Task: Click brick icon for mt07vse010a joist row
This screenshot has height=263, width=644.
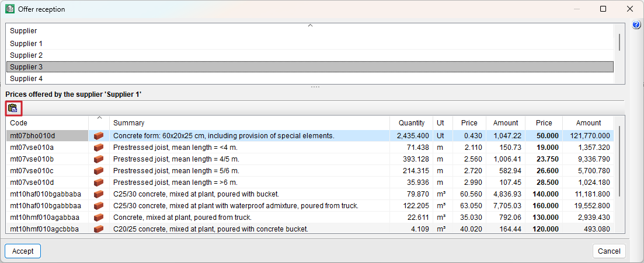Action: 99,148
